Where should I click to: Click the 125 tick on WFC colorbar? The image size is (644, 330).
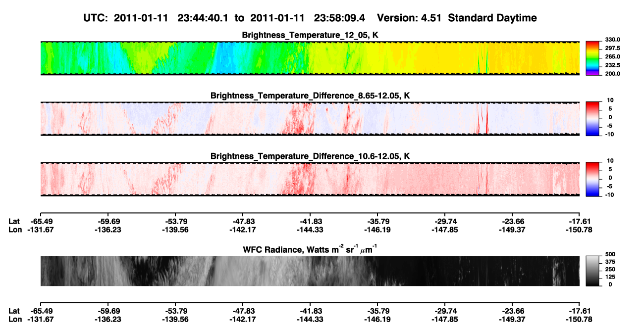(609, 277)
